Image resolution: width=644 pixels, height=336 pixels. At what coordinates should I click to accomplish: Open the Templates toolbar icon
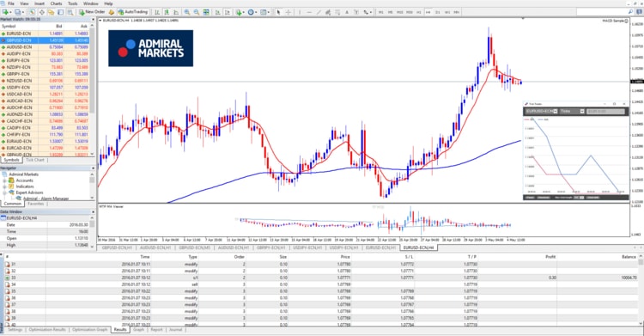[264, 12]
